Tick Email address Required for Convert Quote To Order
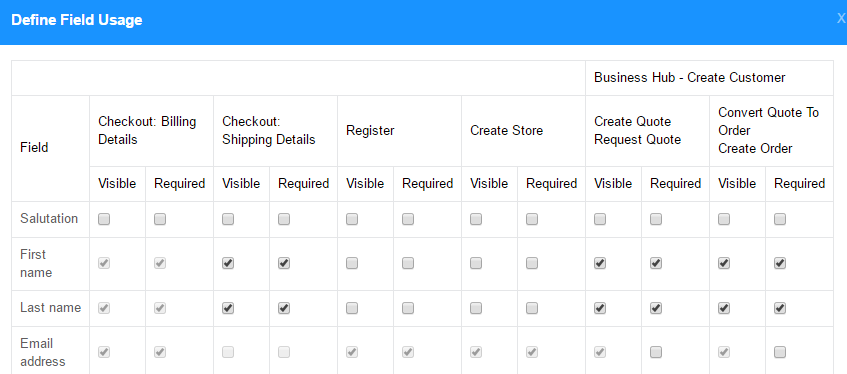The width and height of the screenshot is (847, 374). tap(779, 352)
